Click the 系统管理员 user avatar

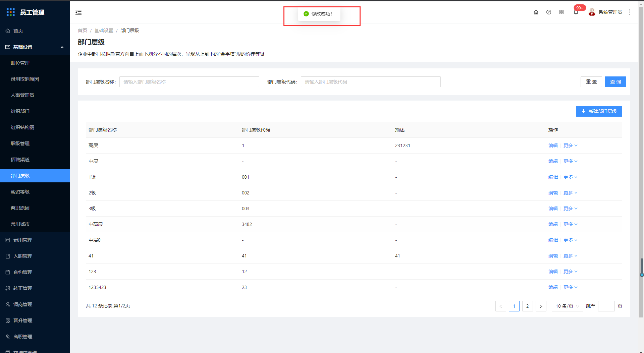(592, 12)
